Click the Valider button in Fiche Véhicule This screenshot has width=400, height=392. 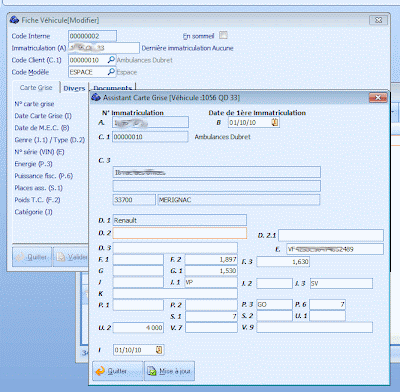pyautogui.click(x=70, y=257)
